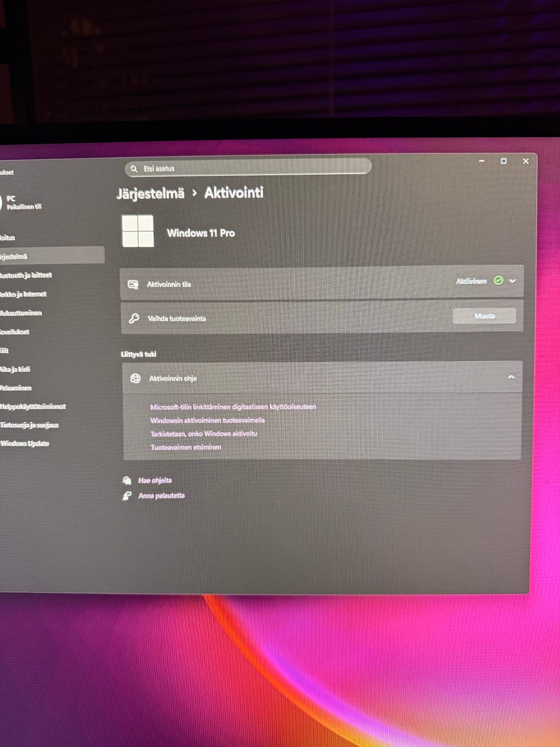Open Tarkistetaan, onko Windows aktivoitu link

204,434
